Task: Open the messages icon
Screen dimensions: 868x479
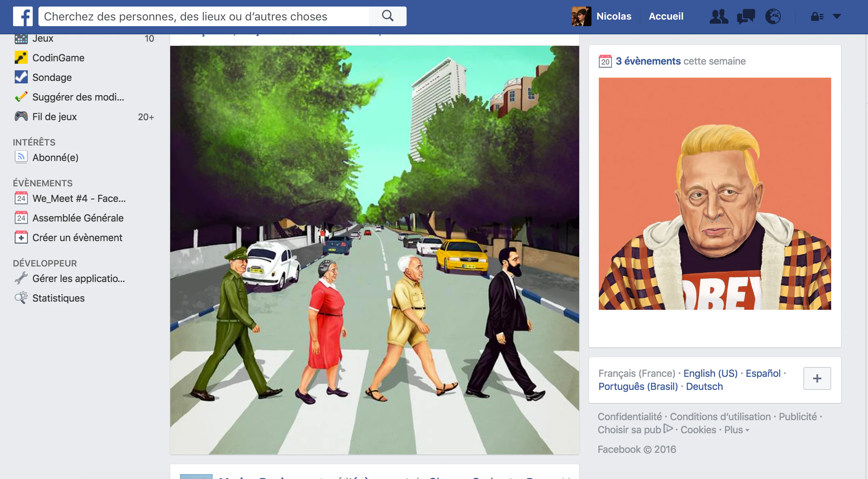Action: pyautogui.click(x=746, y=16)
